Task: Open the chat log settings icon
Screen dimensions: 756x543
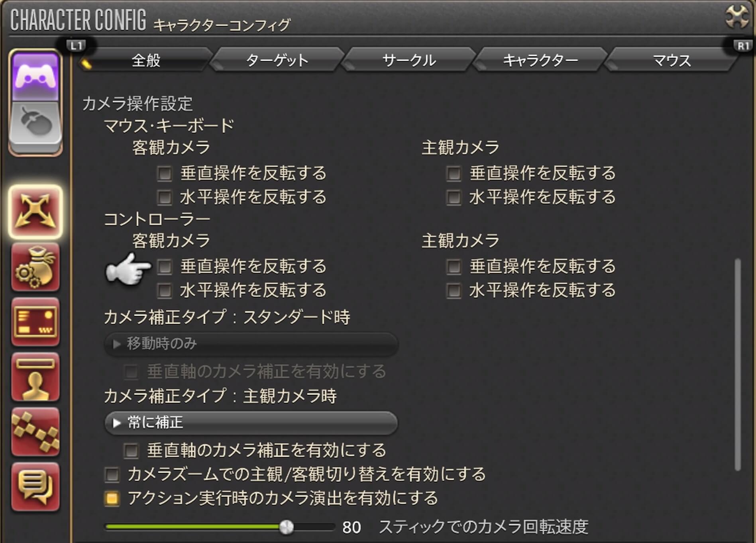Action: [35, 487]
